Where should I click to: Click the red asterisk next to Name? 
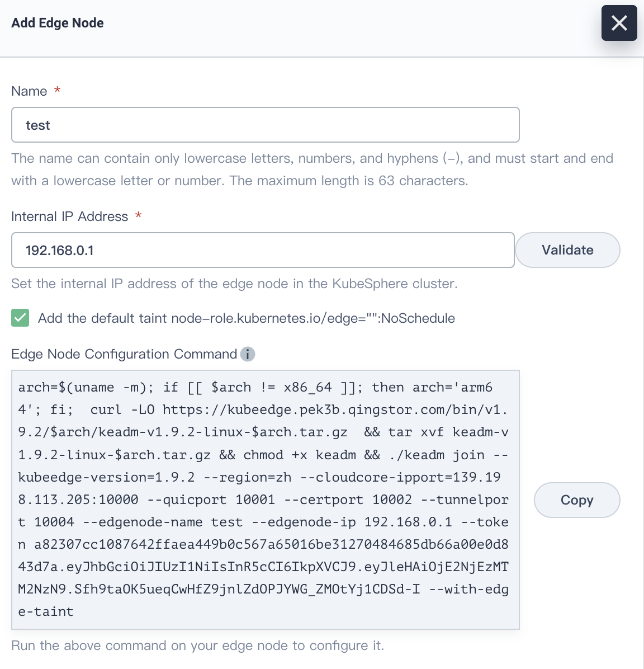click(x=56, y=91)
